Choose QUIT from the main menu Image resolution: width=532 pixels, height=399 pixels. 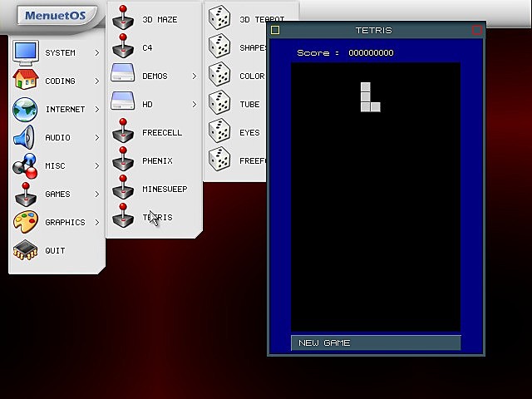(55, 250)
